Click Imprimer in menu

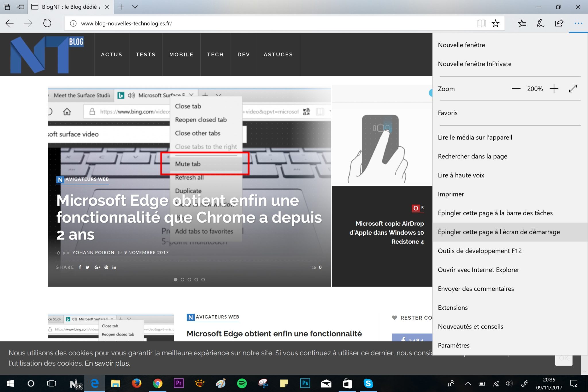pos(510,194)
